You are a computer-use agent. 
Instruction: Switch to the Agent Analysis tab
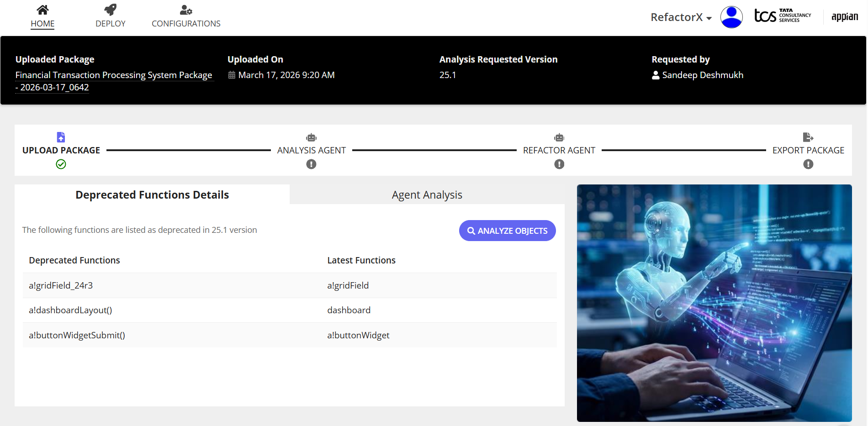[x=427, y=195]
